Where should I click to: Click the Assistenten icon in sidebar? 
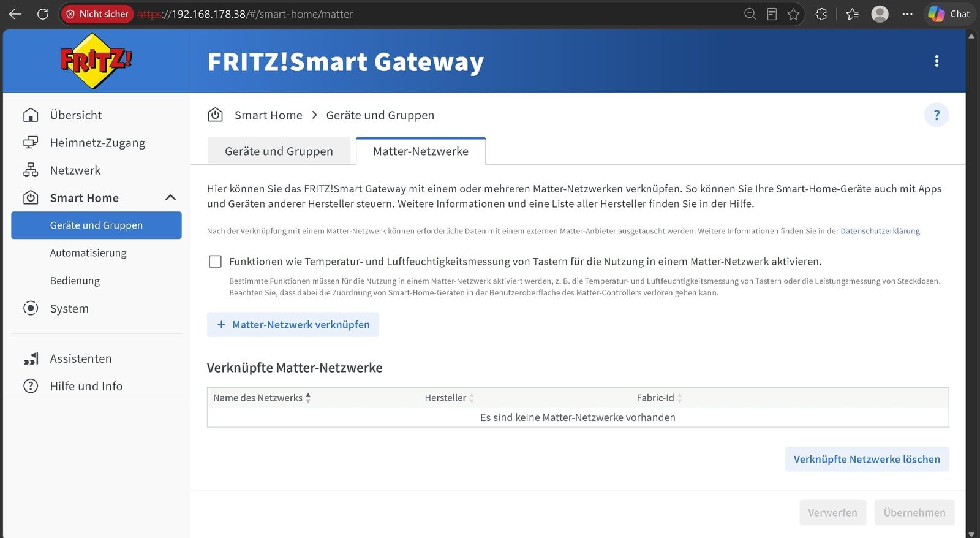[31, 358]
